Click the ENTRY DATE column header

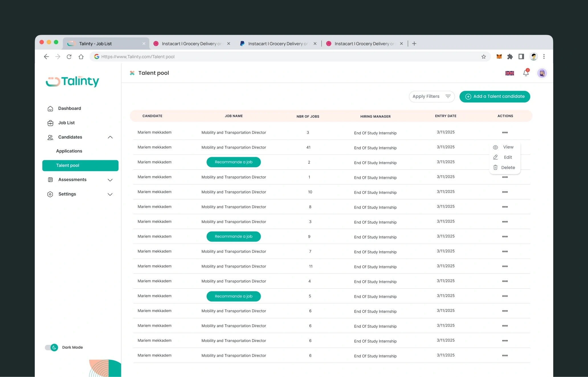[446, 116]
